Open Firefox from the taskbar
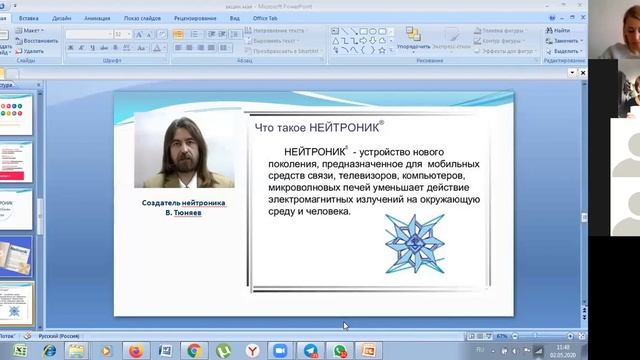This screenshot has height=360, width=640. point(136,351)
